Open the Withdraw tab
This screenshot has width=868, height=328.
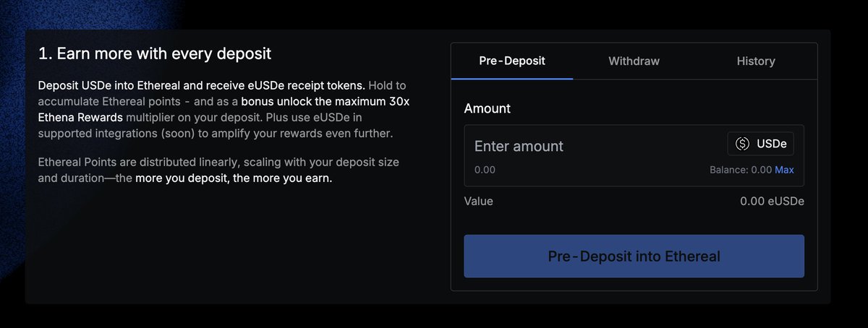tap(634, 61)
